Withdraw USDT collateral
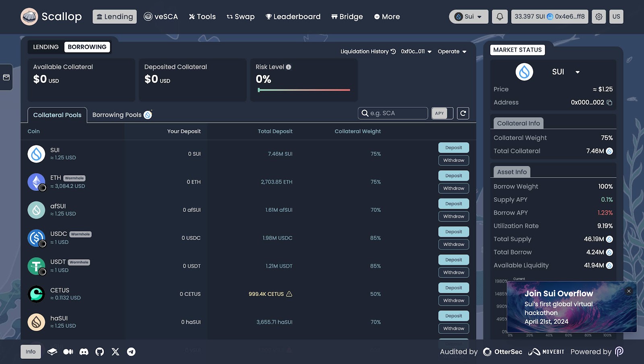Viewport: 644px width, 364px height. (454, 272)
